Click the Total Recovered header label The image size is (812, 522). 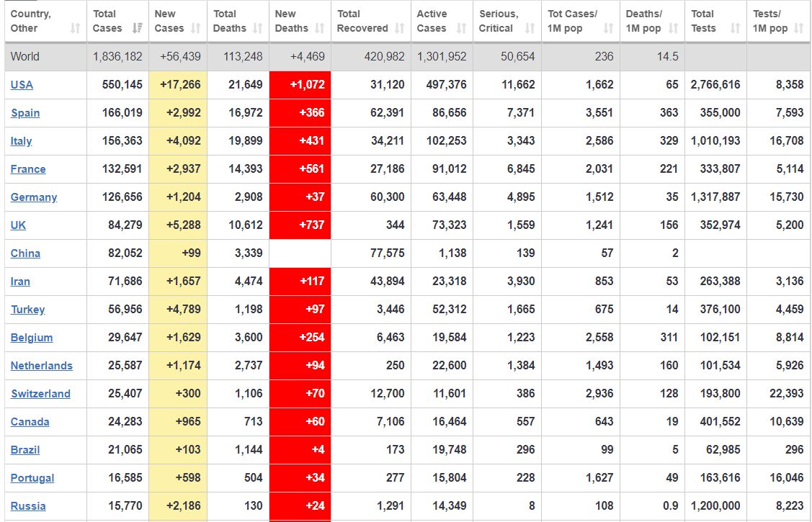(x=362, y=21)
